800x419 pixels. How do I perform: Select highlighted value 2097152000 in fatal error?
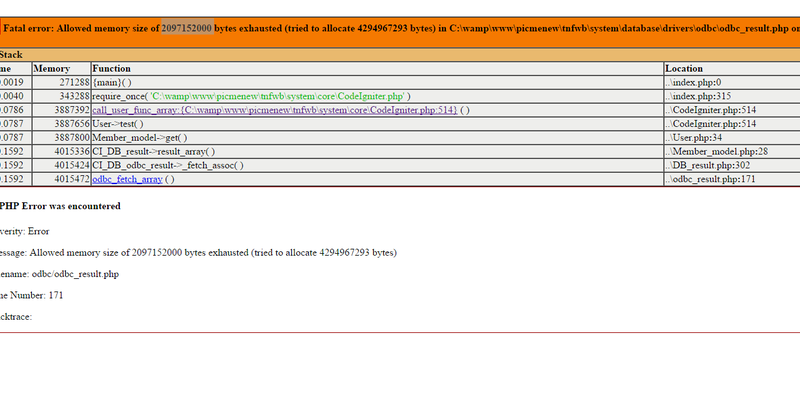click(187, 28)
